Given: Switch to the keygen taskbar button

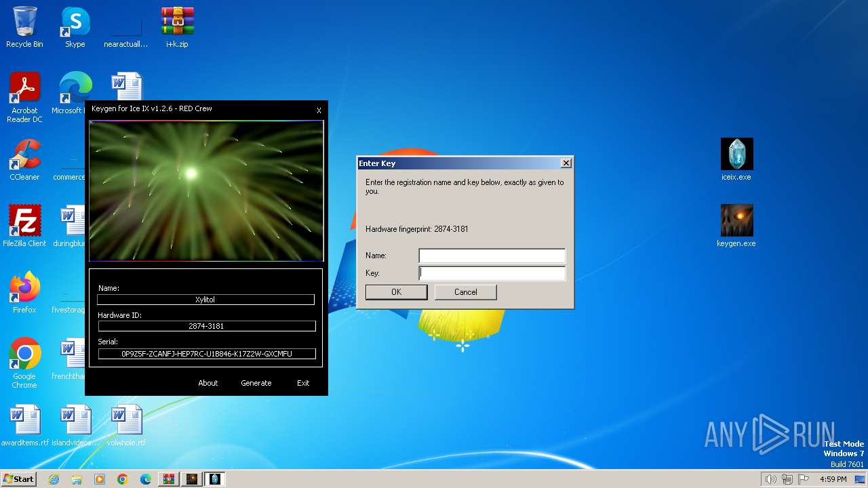Looking at the screenshot, I should click(x=191, y=479).
